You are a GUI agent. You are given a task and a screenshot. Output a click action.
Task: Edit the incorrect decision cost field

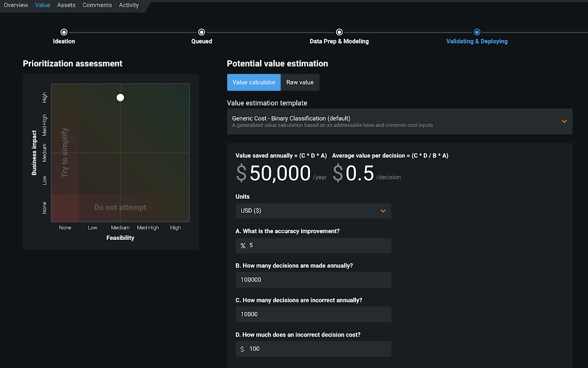click(318, 349)
